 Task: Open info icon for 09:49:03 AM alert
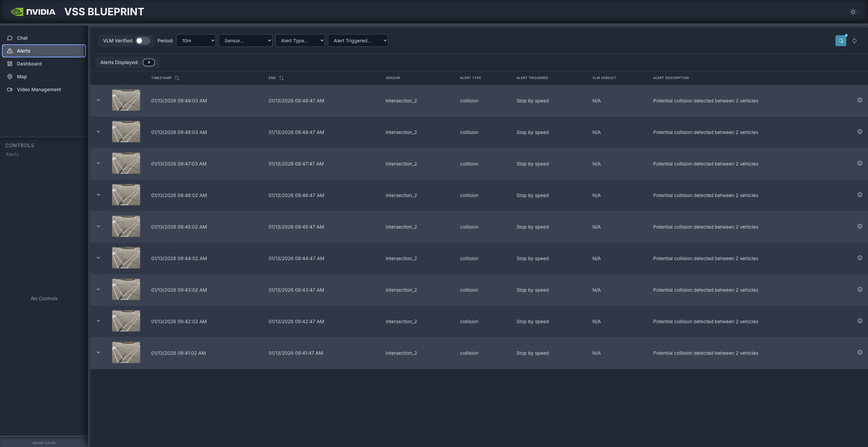click(860, 100)
